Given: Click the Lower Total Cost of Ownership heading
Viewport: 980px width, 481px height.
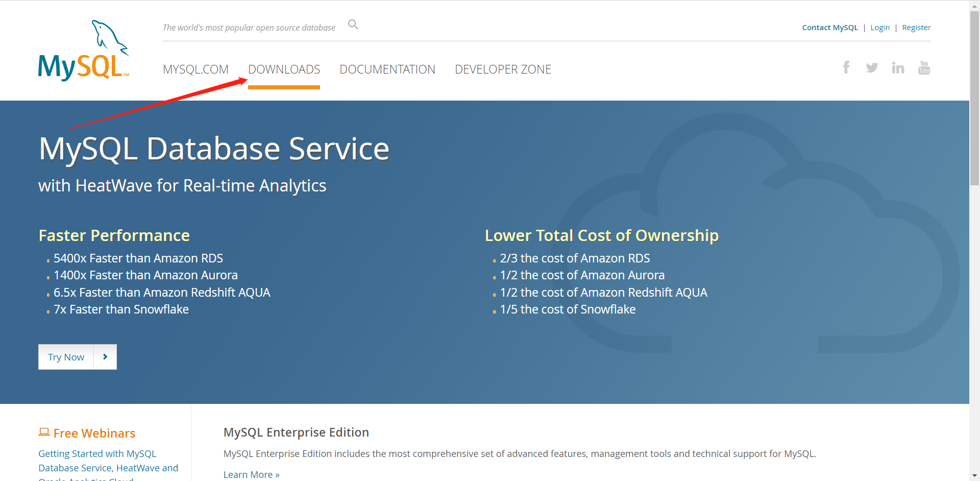Looking at the screenshot, I should 602,235.
